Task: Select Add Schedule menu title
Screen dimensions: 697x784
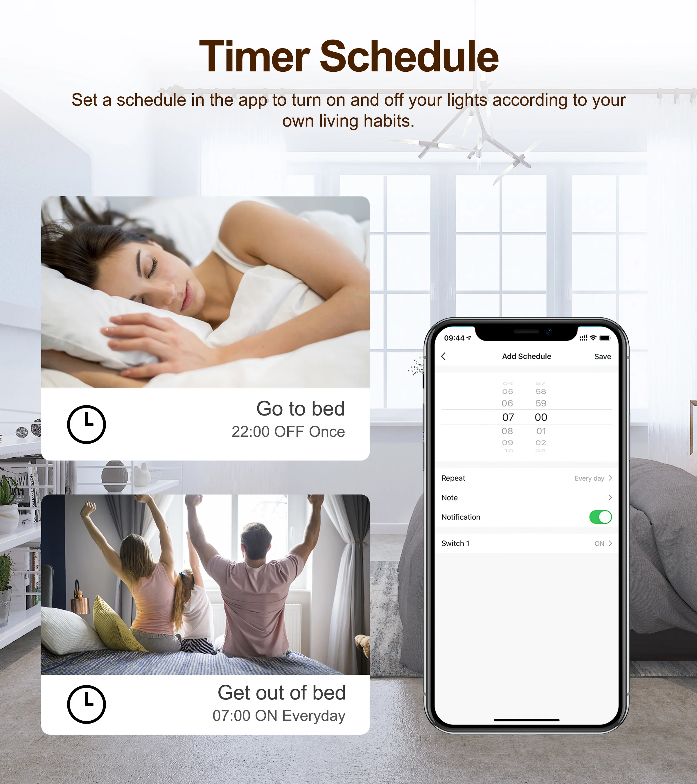Action: point(525,356)
